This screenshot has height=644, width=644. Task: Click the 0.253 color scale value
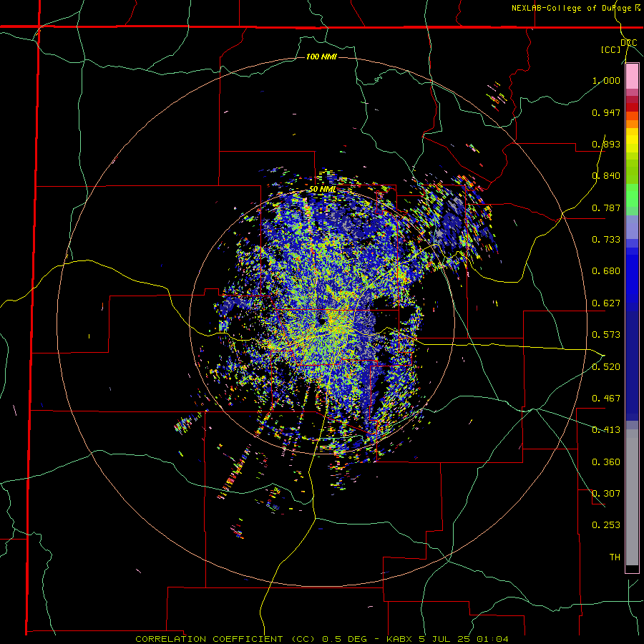click(606, 525)
